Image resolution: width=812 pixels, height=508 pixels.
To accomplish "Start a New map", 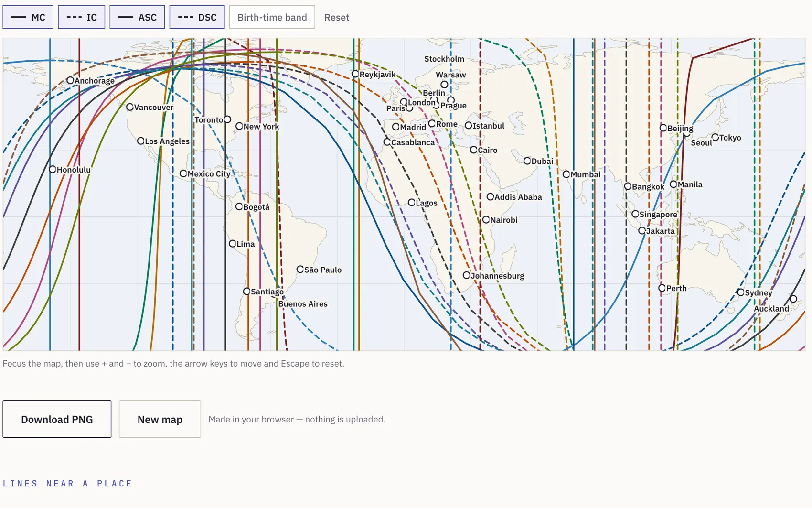I will 160,419.
